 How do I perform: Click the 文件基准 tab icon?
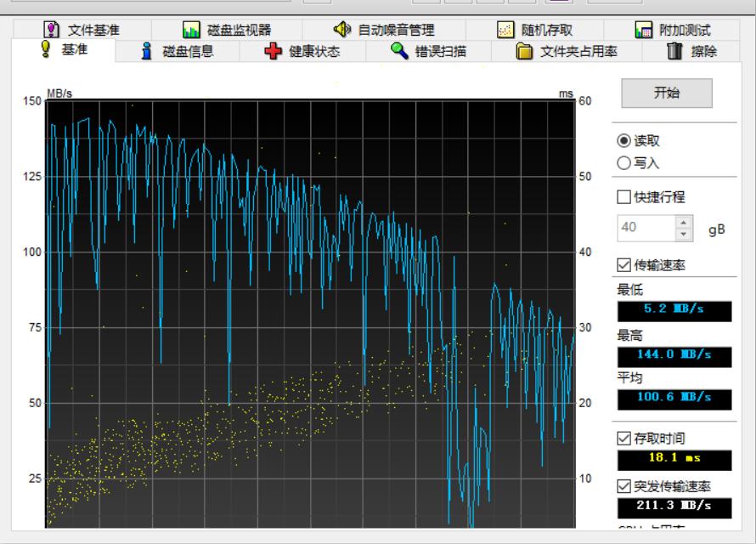[50, 31]
